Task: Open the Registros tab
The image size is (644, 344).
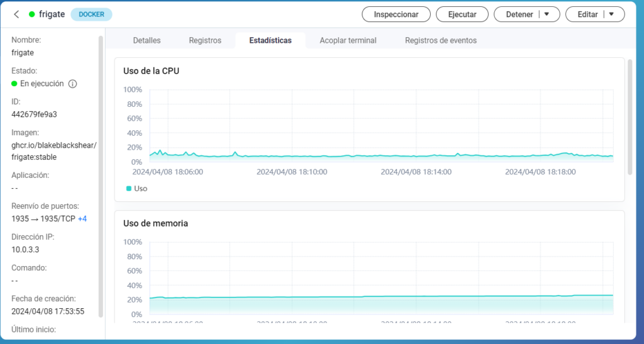Action: (x=205, y=40)
